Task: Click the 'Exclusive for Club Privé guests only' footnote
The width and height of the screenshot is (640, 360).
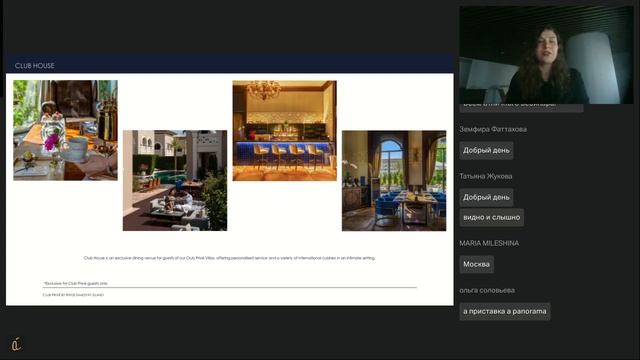Action: pos(76,283)
